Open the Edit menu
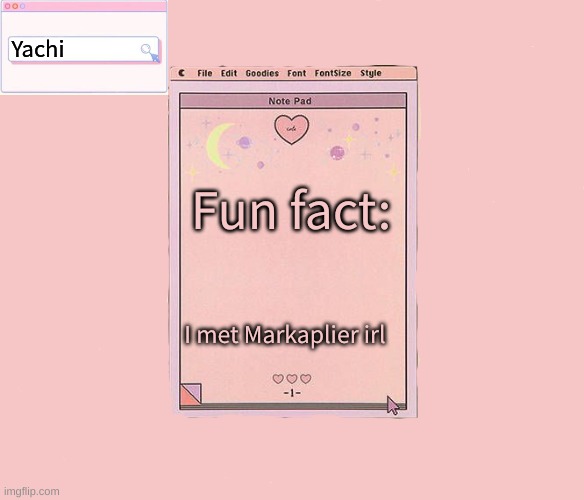 coord(229,73)
